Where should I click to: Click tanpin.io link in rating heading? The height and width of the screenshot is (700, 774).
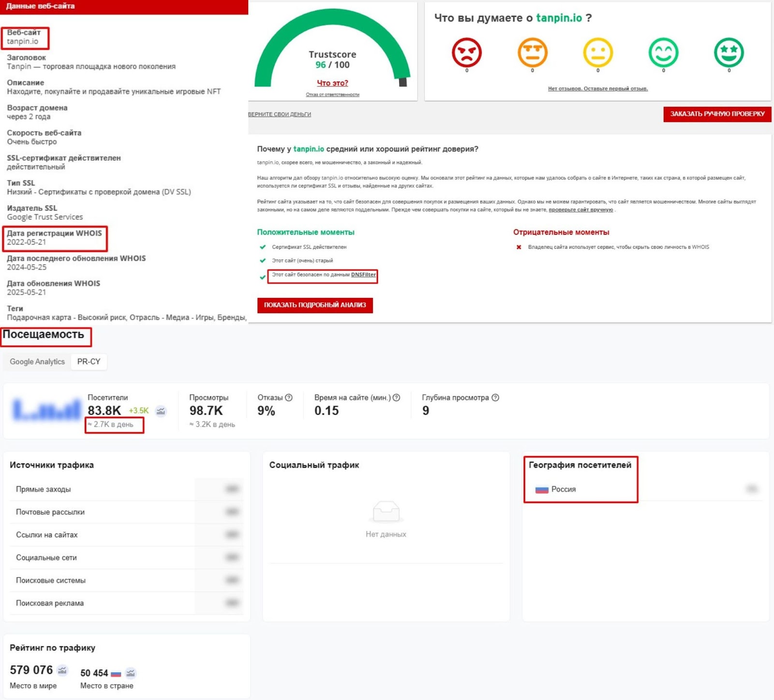coord(309,149)
